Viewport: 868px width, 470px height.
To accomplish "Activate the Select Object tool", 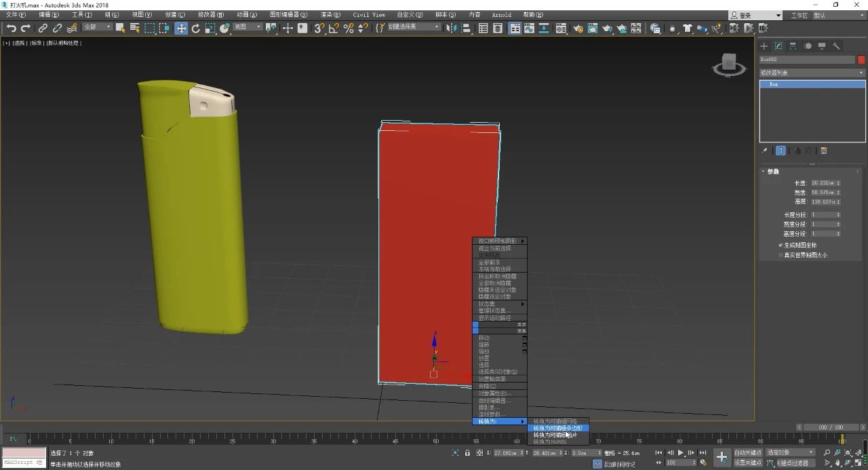I will point(121,28).
